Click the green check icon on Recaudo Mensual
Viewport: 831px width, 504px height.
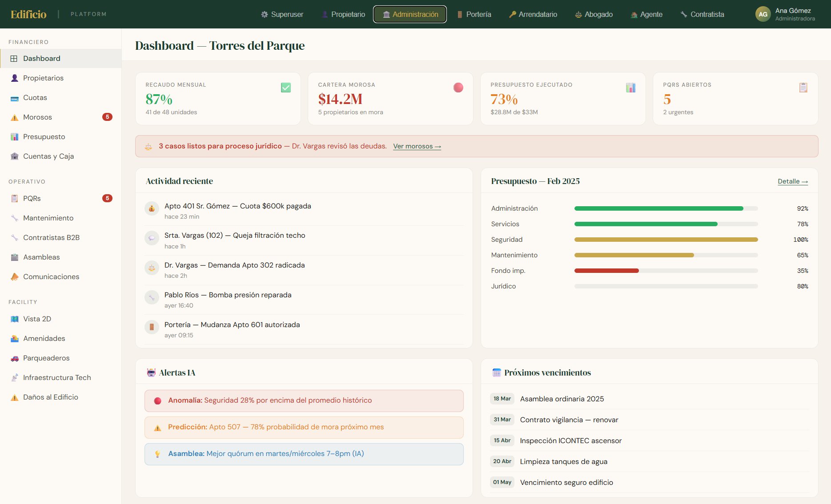[x=286, y=88]
